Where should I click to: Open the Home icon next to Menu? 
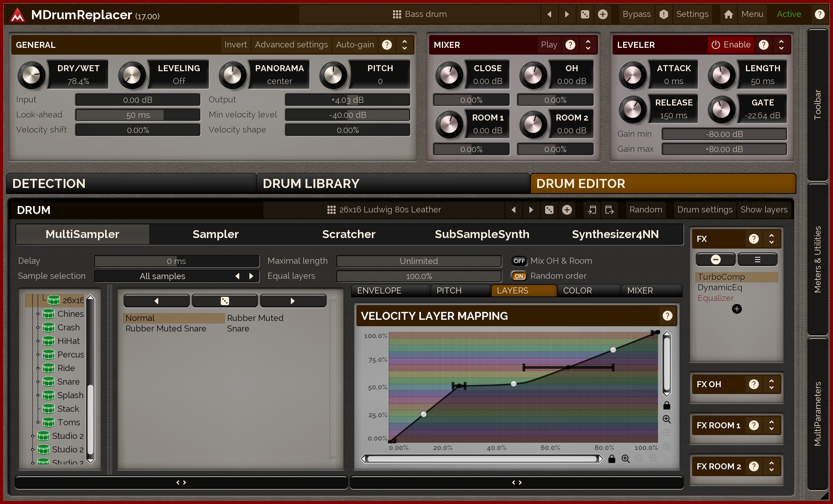pyautogui.click(x=728, y=14)
